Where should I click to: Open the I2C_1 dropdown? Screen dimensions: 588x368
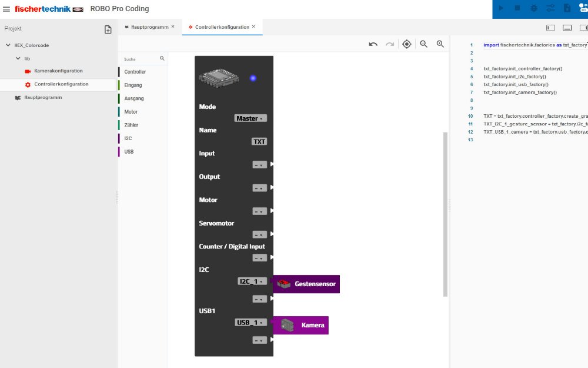[x=252, y=281]
